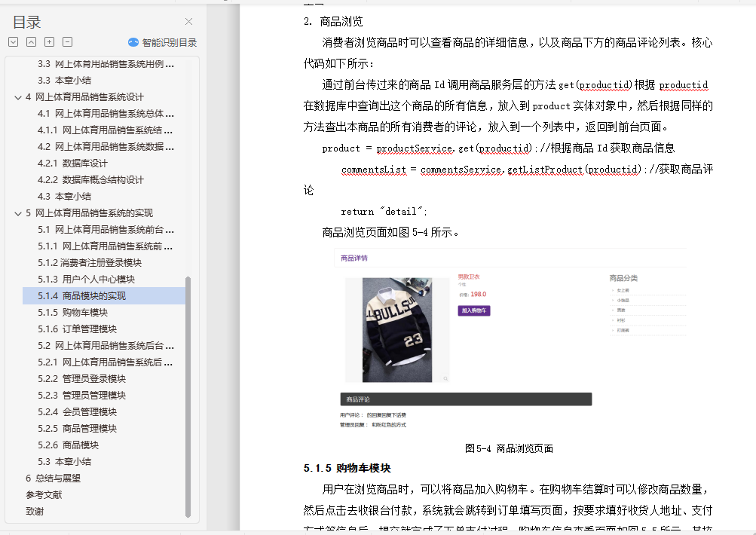
Task: Click the plus icon to promote level
Action: (49, 42)
